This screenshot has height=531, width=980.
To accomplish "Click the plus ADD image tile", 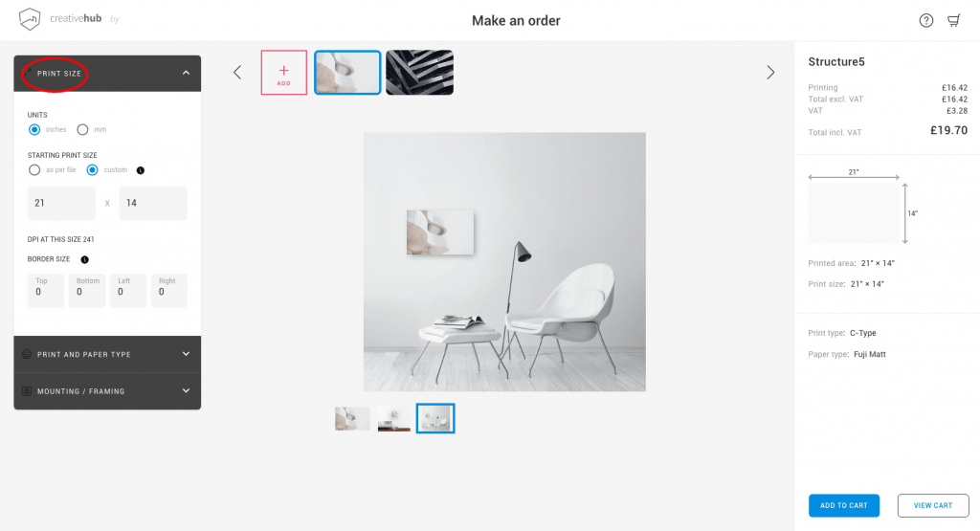I will click(x=283, y=73).
